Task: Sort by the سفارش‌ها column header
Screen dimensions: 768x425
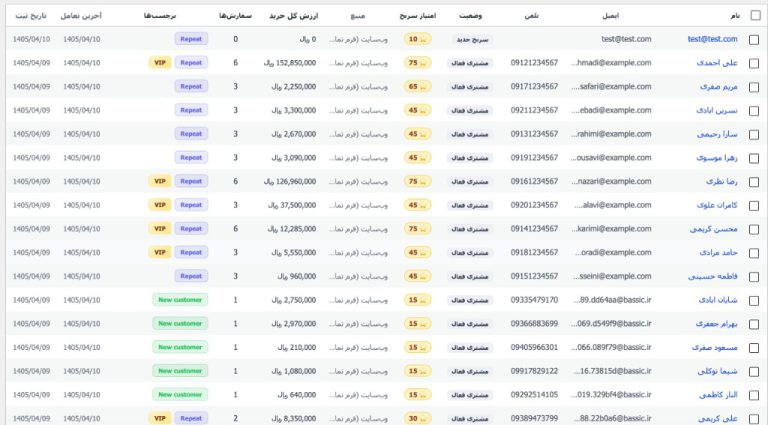Action: (x=235, y=16)
